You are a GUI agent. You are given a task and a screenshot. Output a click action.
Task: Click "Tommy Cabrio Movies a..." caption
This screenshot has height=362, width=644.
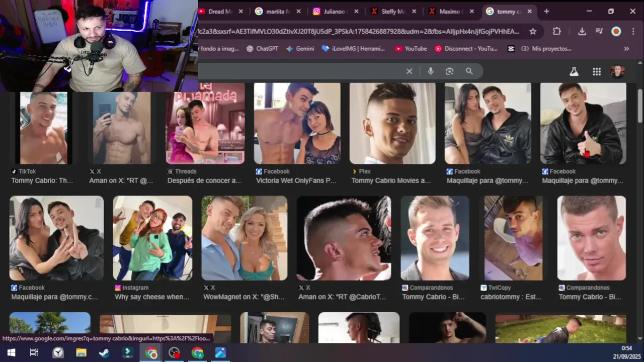(391, 180)
